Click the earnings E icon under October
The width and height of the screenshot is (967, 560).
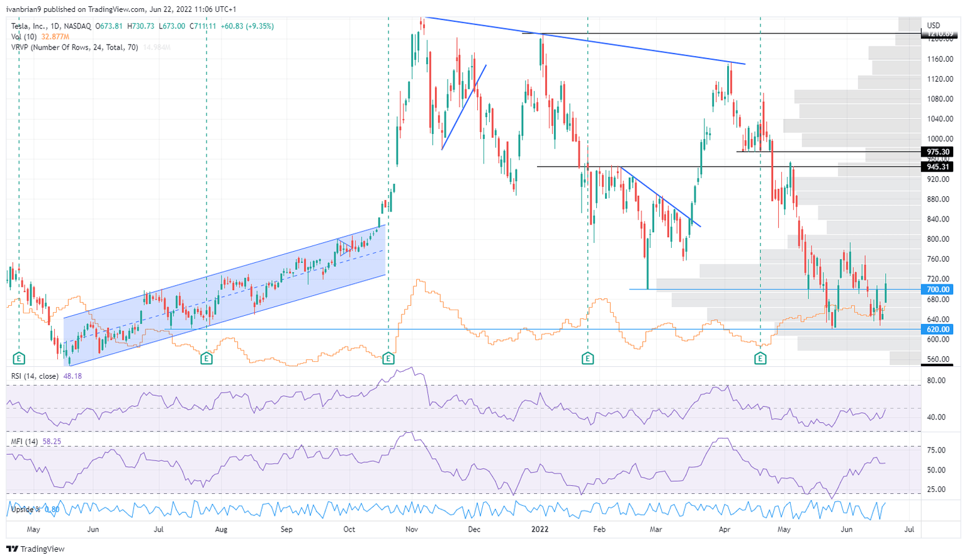[x=388, y=359]
